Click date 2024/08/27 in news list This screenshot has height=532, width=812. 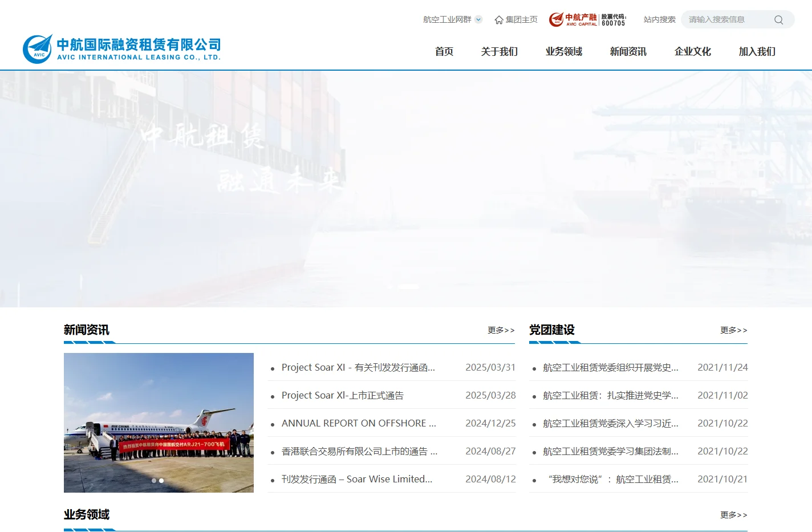point(490,451)
